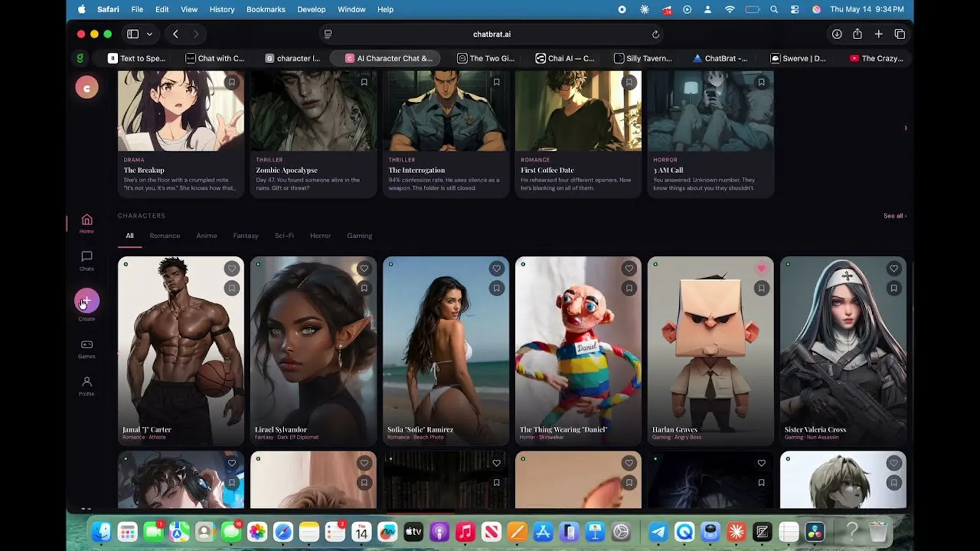Screen dimensions: 980x551
Task: Bookmark the Sofia "Sofie" Ramirez card
Action: 496,288
